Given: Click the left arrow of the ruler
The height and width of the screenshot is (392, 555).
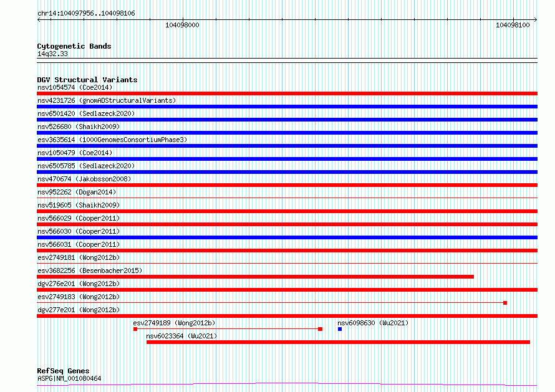Looking at the screenshot, I should click(x=39, y=20).
